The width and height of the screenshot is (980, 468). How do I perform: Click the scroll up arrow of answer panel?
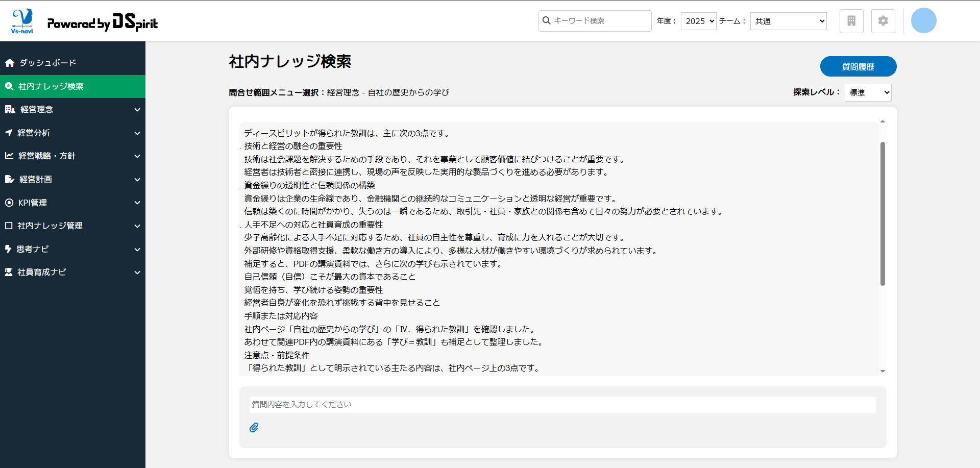coord(883,121)
